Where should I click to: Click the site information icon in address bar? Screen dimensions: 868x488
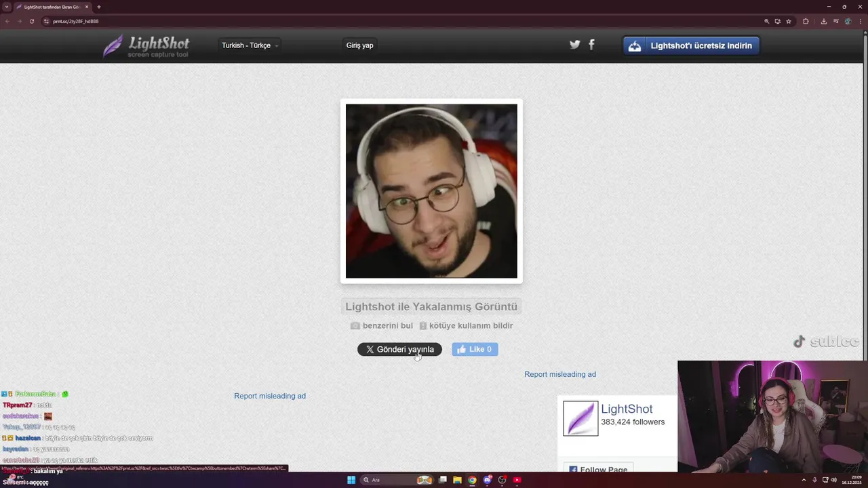point(46,21)
